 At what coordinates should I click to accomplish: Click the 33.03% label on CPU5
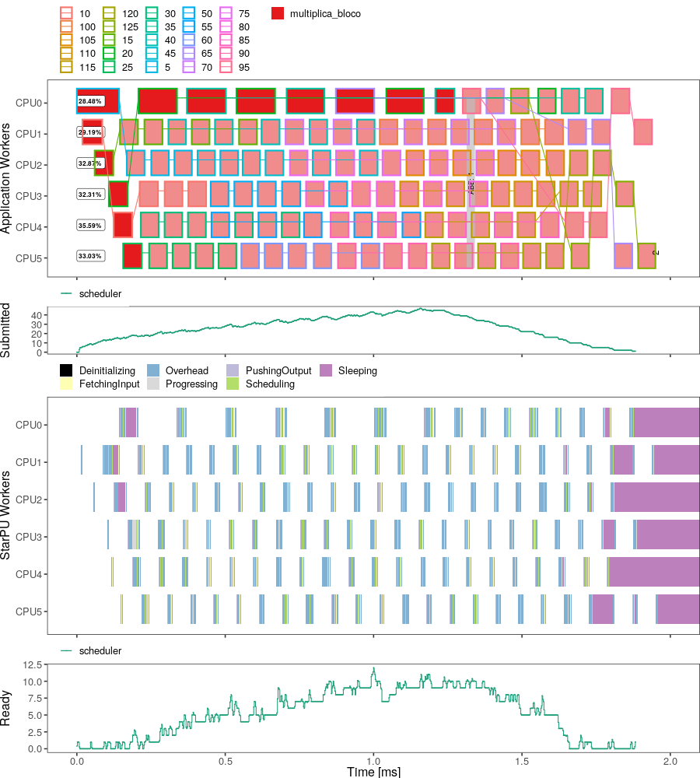coord(90,256)
